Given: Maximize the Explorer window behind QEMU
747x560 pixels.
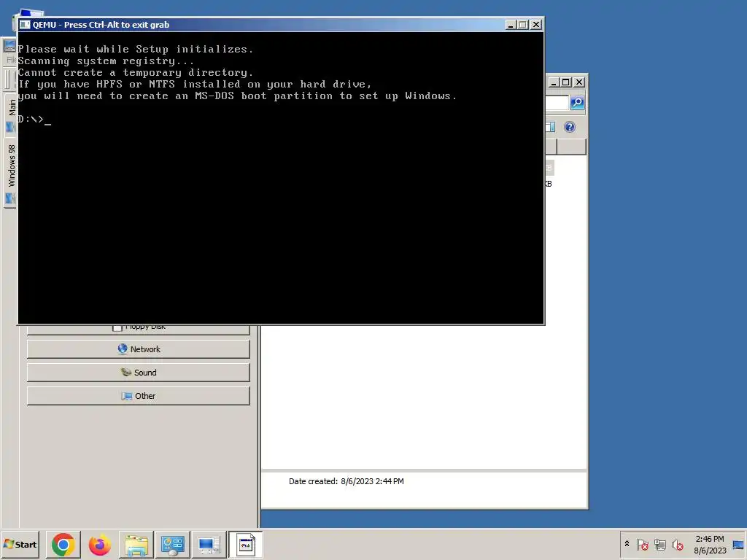Looking at the screenshot, I should tap(565, 82).
